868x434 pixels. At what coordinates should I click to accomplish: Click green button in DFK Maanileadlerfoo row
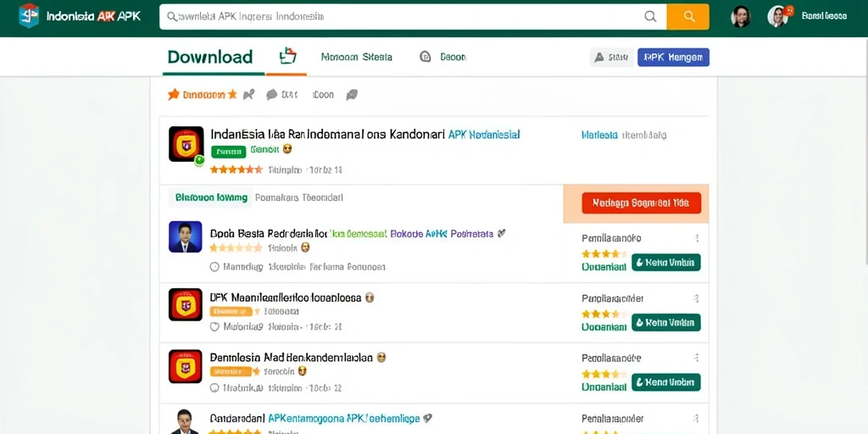point(666,322)
